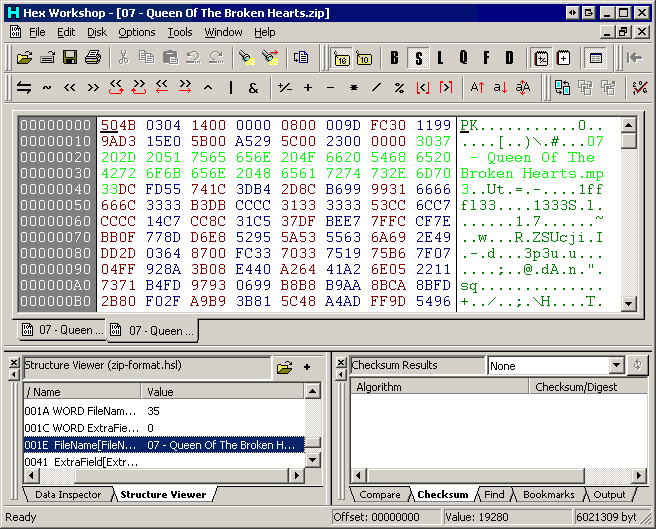Switch to the Data Inspector tab

tap(68, 495)
